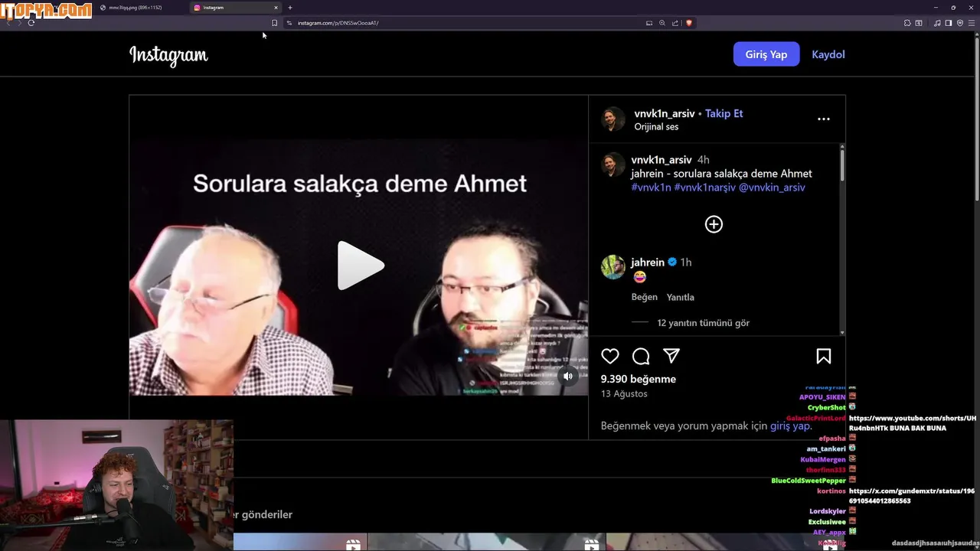The image size is (980, 551).
Task: Click Beğen under jahrein's comment
Action: pos(645,297)
